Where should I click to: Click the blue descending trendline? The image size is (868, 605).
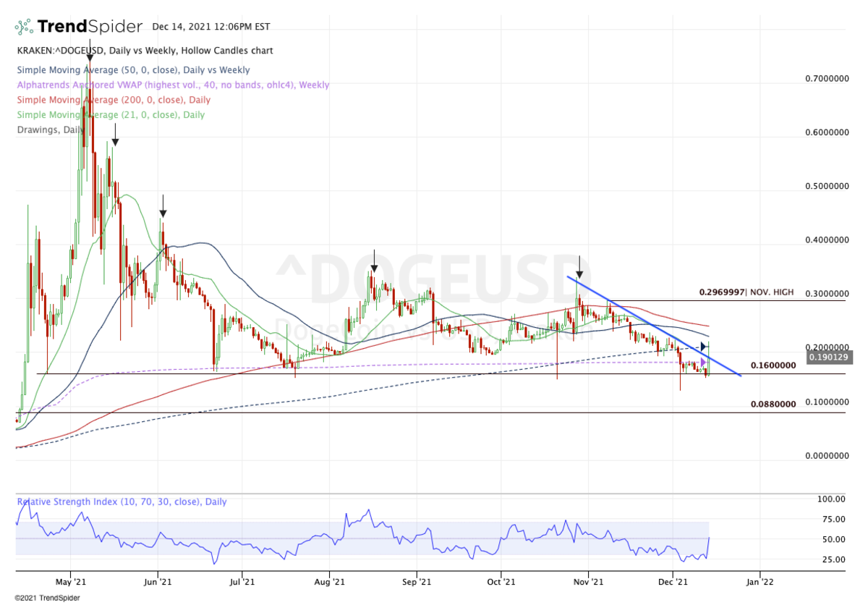[651, 325]
